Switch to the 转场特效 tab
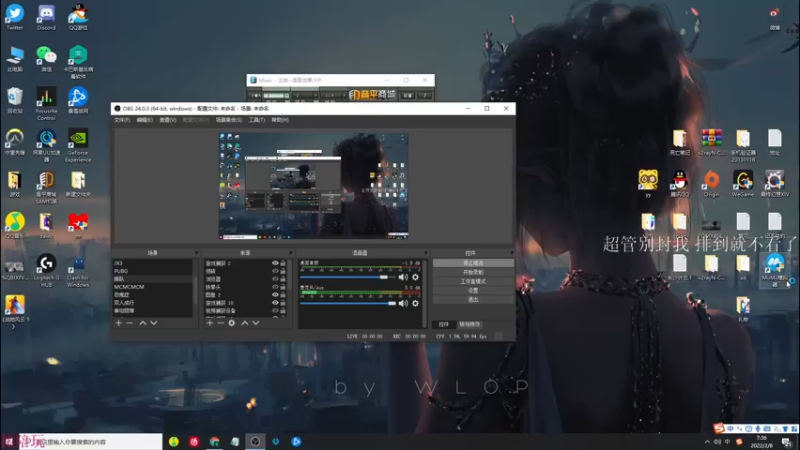The image size is (800, 450). [x=469, y=324]
